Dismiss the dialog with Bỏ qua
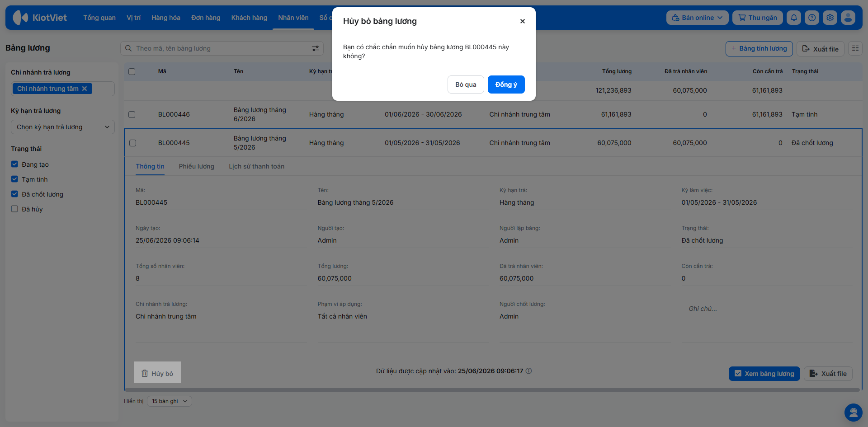Screen dimensions: 868x427 [466, 84]
